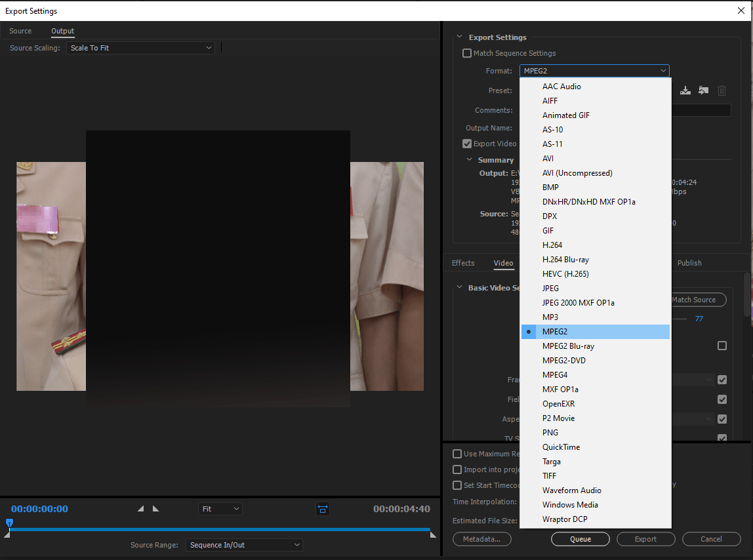Click the video preview image

click(x=220, y=276)
